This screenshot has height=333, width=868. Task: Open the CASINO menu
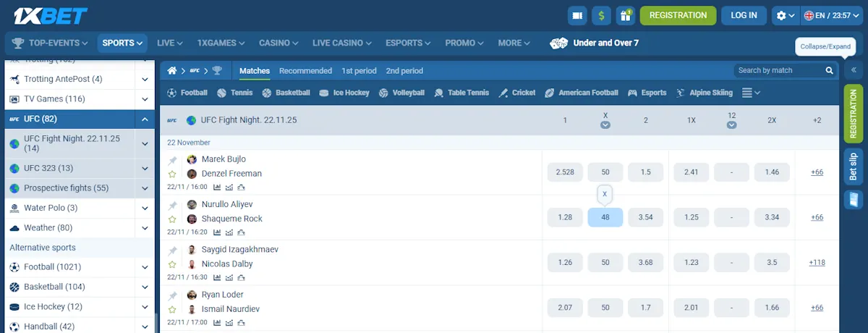[279, 43]
